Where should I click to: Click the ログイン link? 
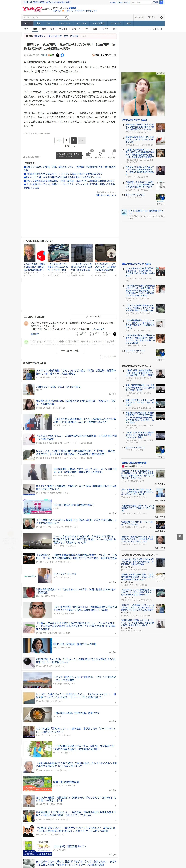tap(57, 11)
